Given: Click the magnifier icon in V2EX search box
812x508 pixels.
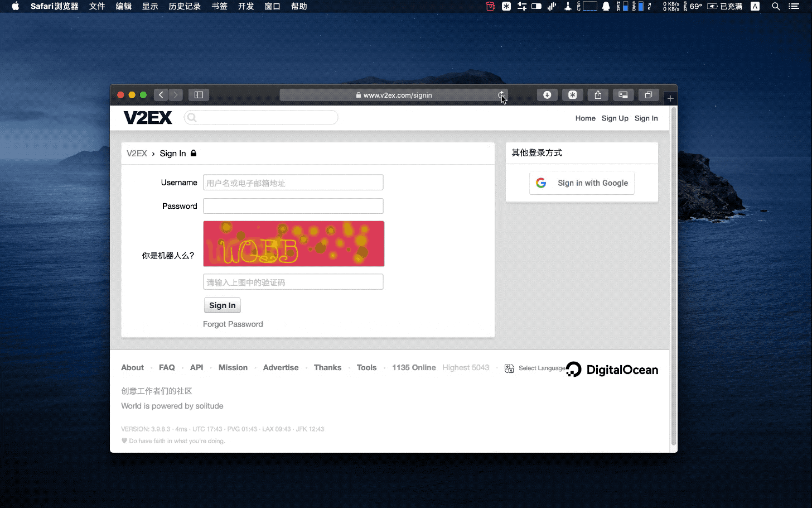Looking at the screenshot, I should (x=192, y=117).
